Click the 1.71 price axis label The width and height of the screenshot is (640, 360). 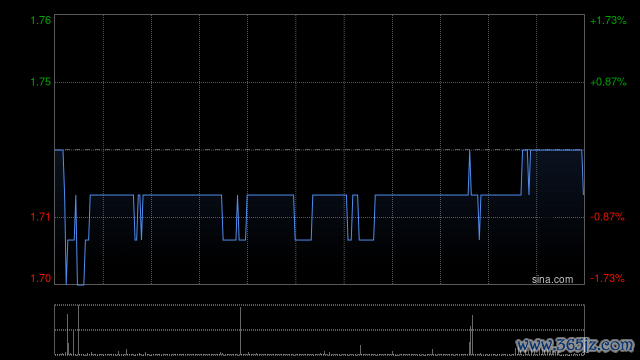(x=41, y=217)
